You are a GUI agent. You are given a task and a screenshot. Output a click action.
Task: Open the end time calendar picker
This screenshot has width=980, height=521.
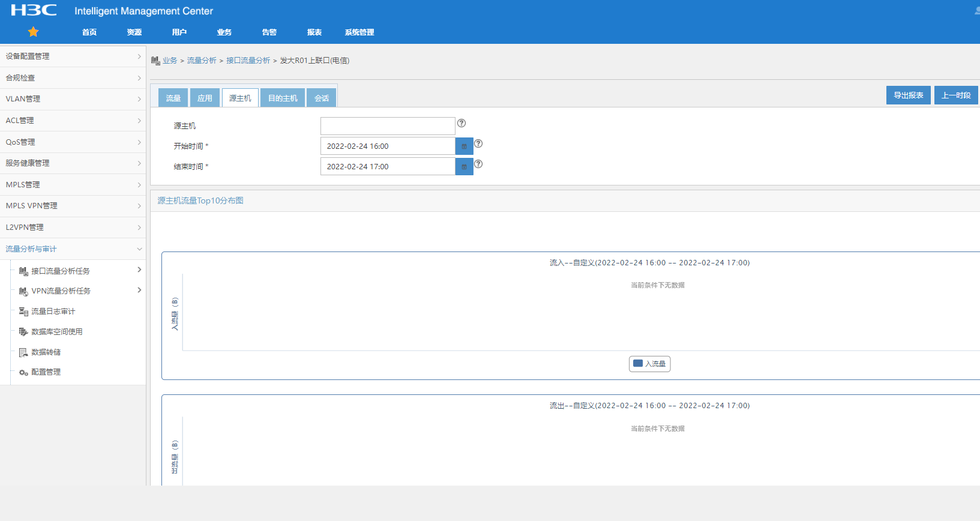pyautogui.click(x=464, y=167)
